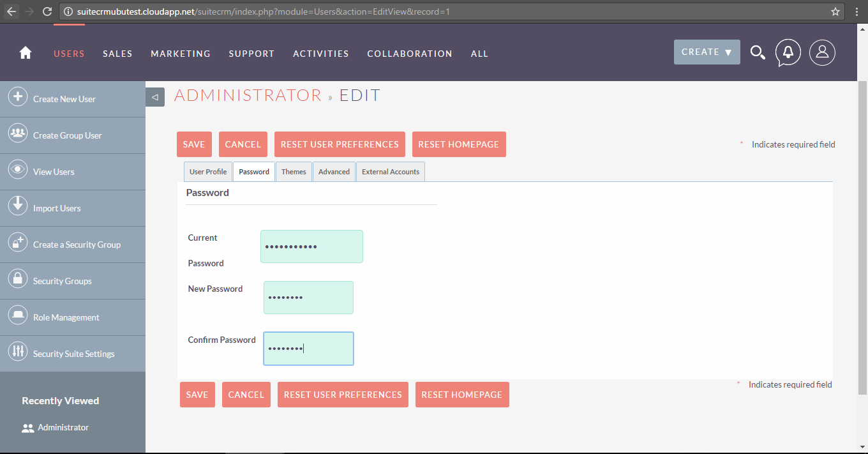The image size is (868, 454).
Task: Focus the New Password input field
Action: (308, 298)
